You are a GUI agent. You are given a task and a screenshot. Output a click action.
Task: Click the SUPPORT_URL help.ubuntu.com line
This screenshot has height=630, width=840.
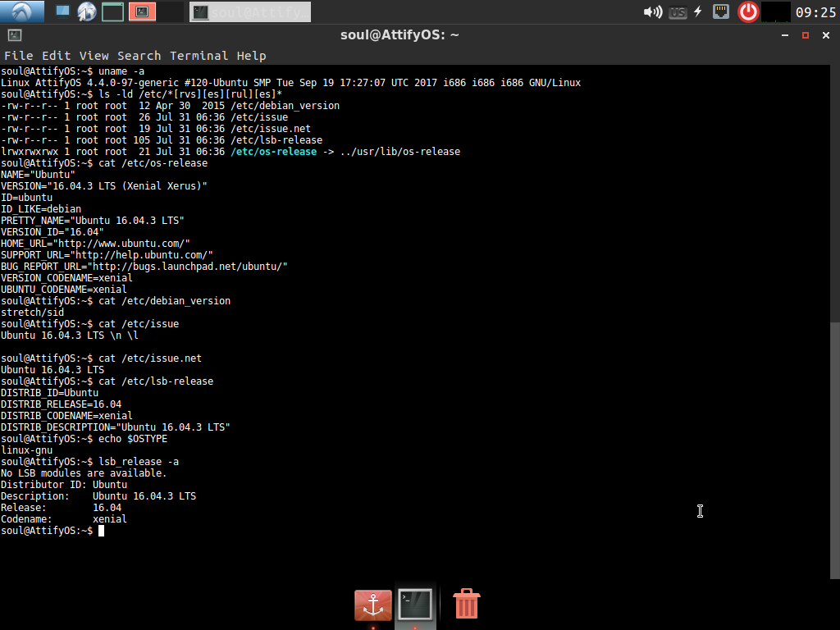click(x=107, y=255)
